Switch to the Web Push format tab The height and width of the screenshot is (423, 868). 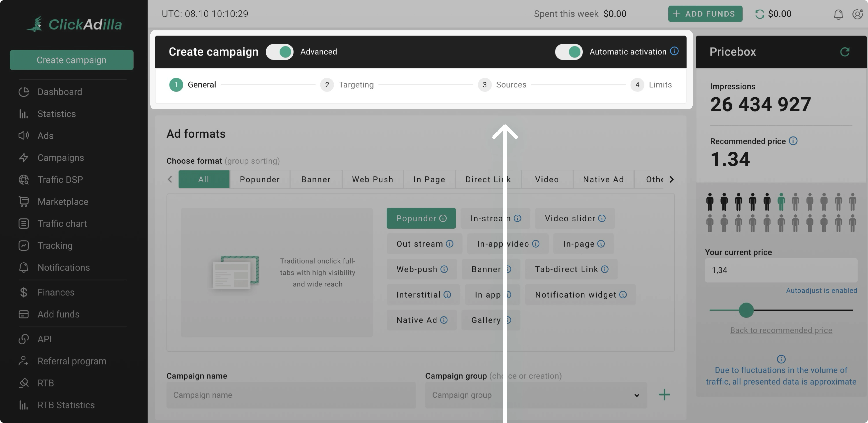(372, 179)
